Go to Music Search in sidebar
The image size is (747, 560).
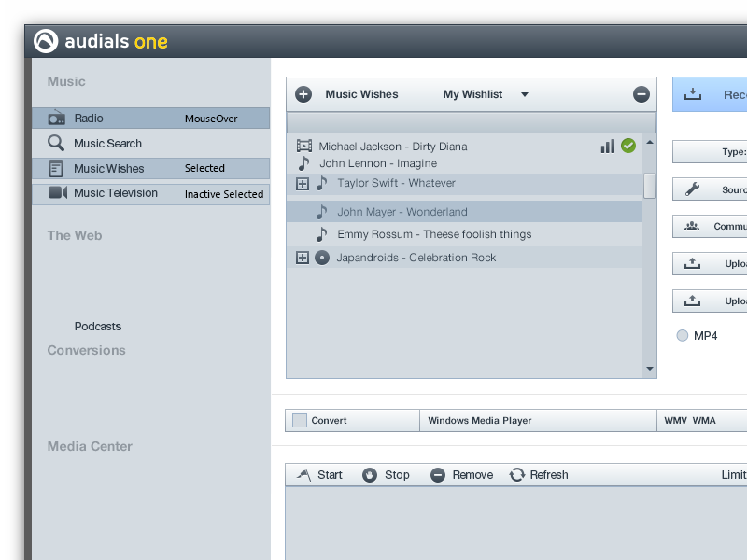107,144
